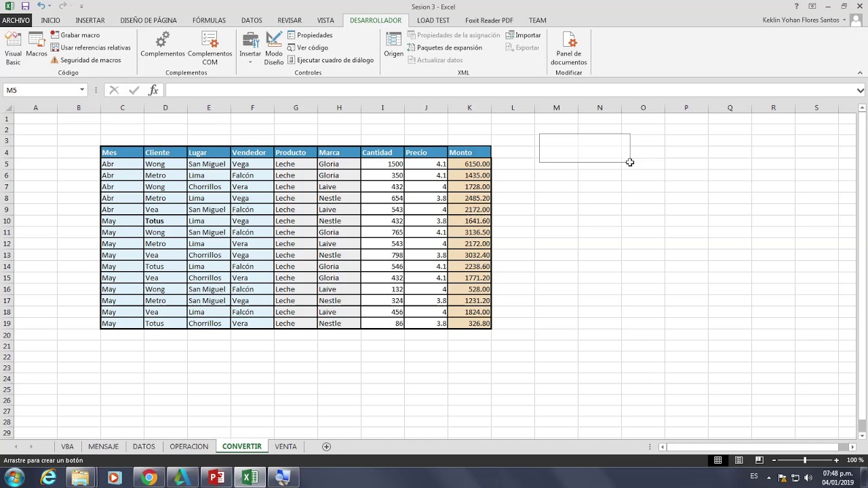The width and height of the screenshot is (868, 488).
Task: Toggle Usar referencias relativas
Action: [91, 47]
